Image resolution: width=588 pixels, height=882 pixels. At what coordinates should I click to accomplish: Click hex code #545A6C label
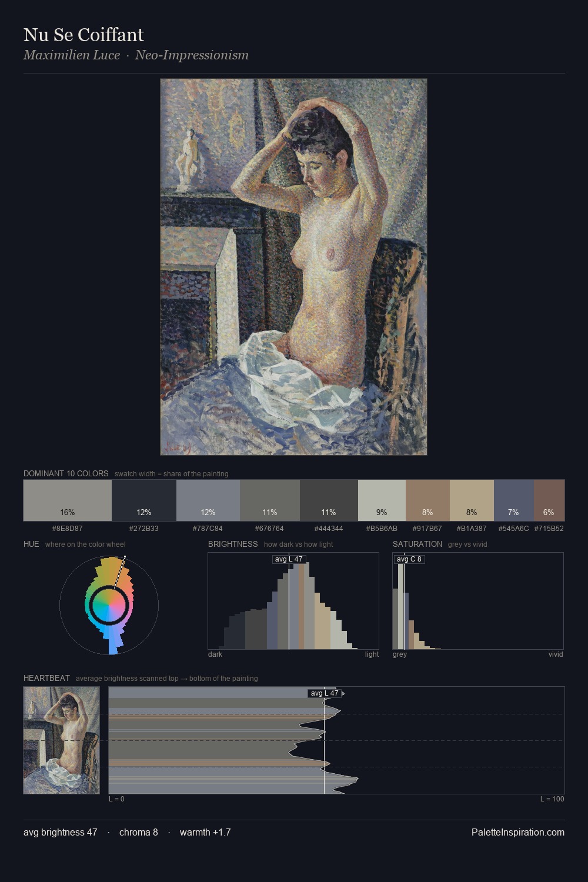coord(514,529)
